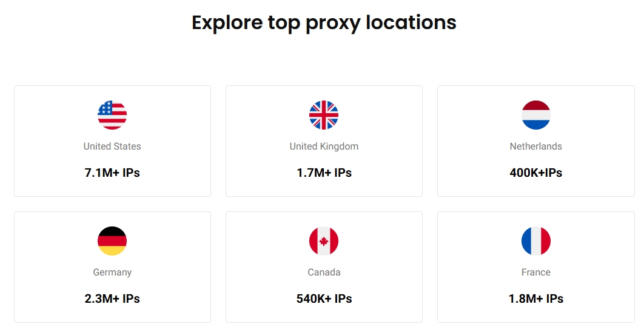Click the 540K+ IPs text
Screen dimensions: 644x330
pyautogui.click(x=324, y=299)
